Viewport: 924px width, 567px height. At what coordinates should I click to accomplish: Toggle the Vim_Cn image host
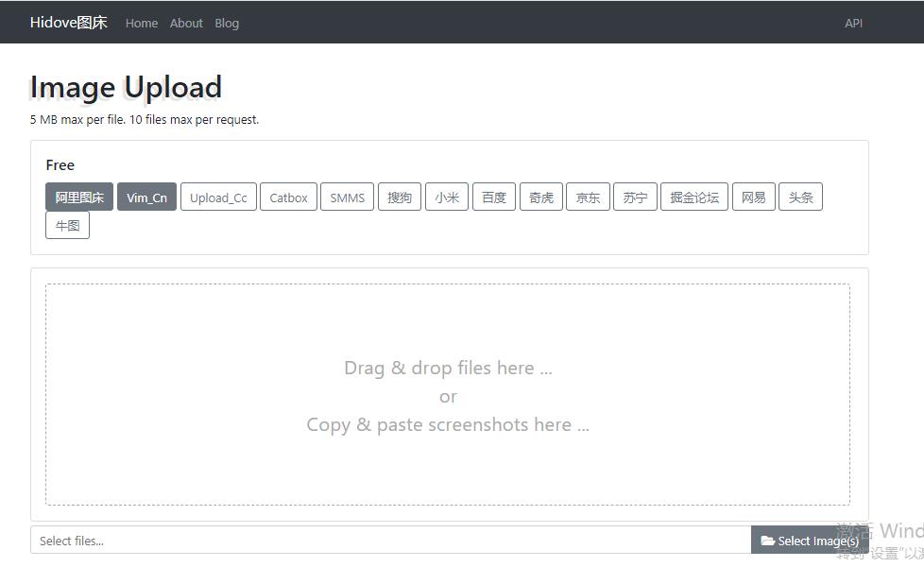[146, 198]
